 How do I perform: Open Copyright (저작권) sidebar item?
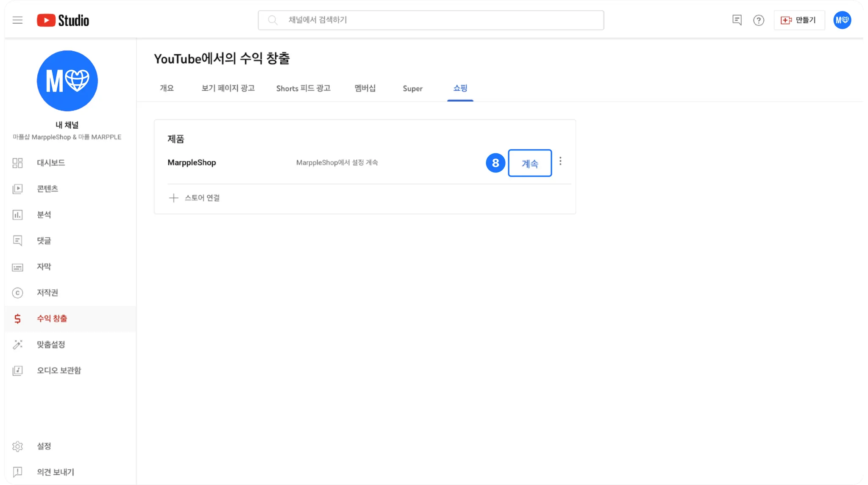coord(47,293)
